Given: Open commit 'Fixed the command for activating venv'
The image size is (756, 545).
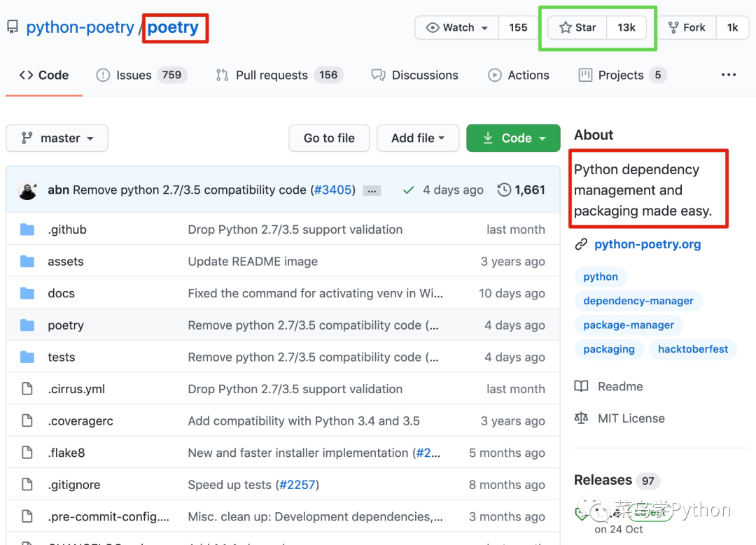Looking at the screenshot, I should point(315,293).
